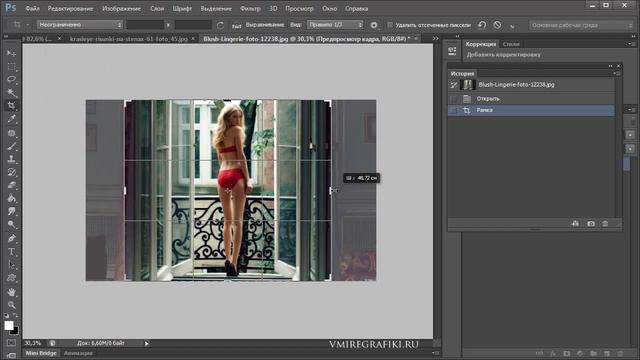Screen dimensions: 640x360
Task: Select the Eyedropper tool
Action: point(11,119)
